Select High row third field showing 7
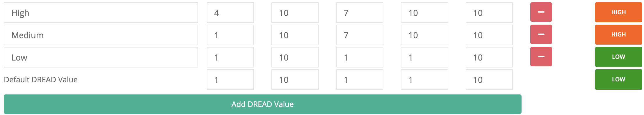Viewport: 644px width, 115px height. [360, 13]
